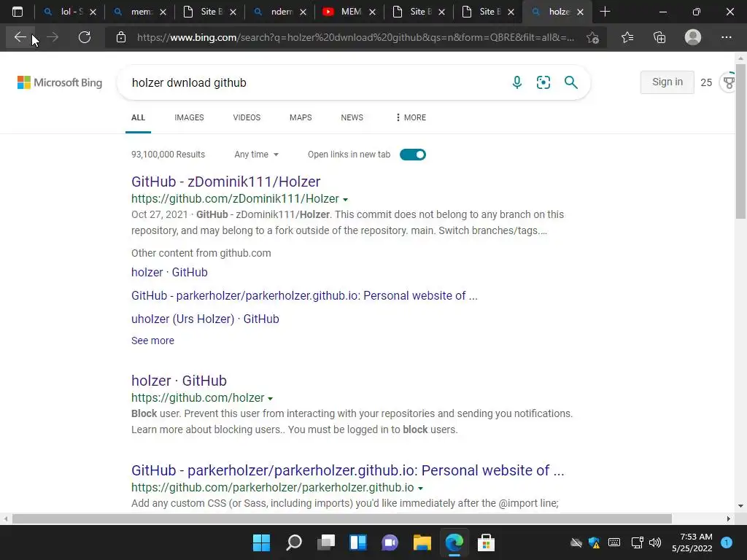
Task: Open taskbar Search
Action: (294, 542)
